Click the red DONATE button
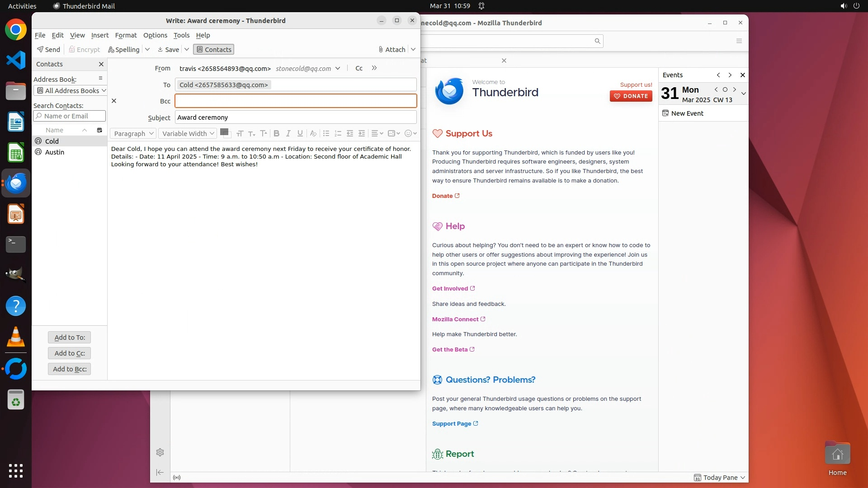The height and width of the screenshot is (488, 868). pos(631,96)
